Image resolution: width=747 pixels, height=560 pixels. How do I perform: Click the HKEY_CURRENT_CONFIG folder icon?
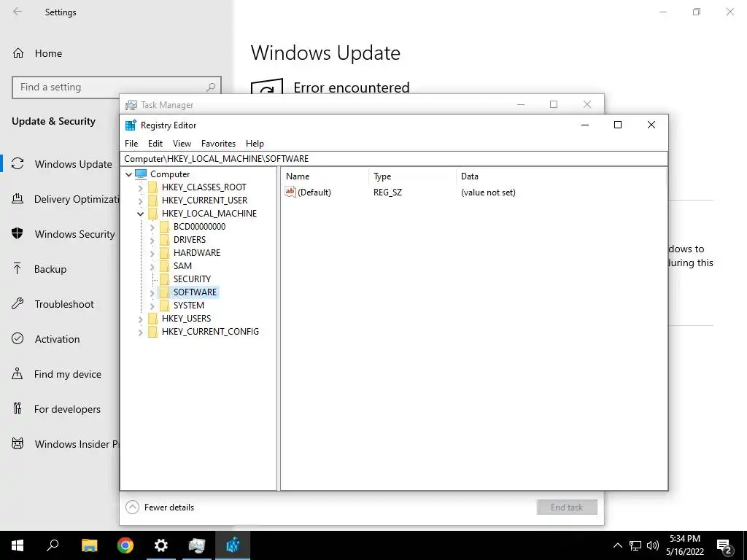(x=152, y=331)
